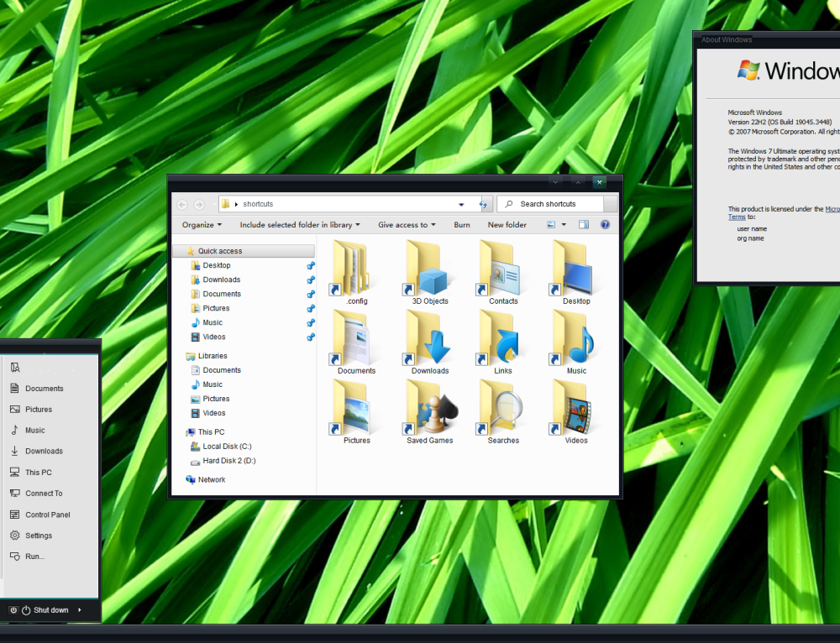
Task: Open Settings from the Start menu
Action: [x=37, y=535]
